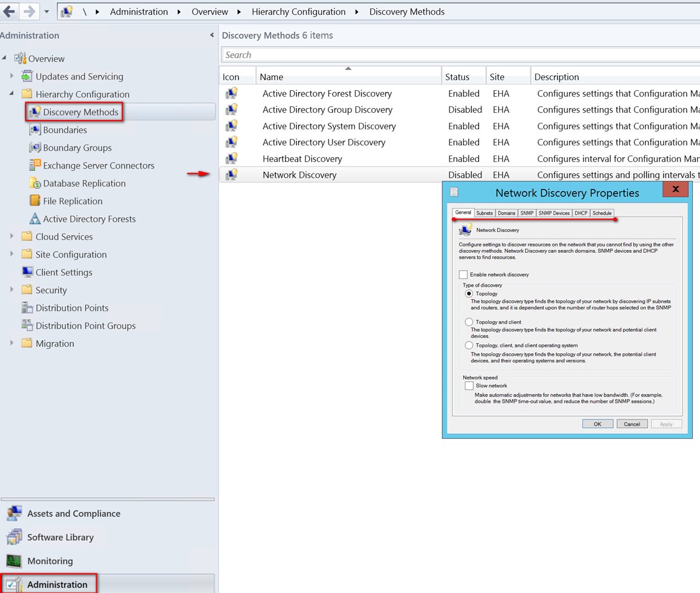Click OK in Network Discovery Properties
The height and width of the screenshot is (593, 700).
(597, 424)
